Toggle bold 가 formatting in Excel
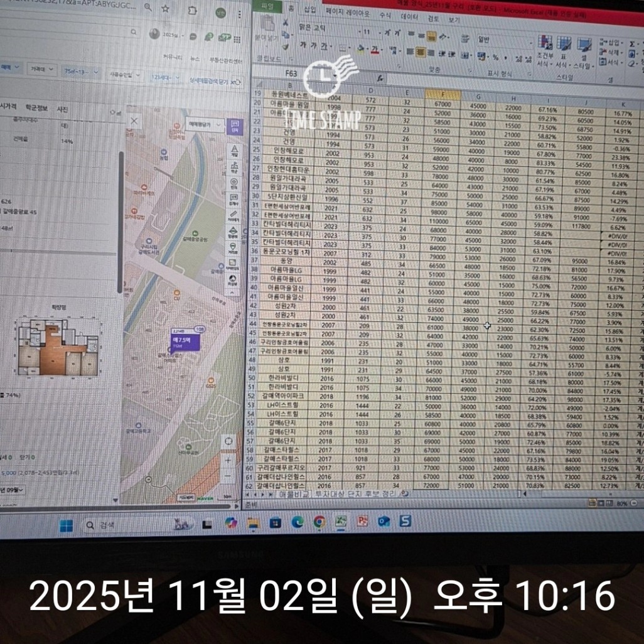Screen dimensions: 644x644 click(303, 45)
